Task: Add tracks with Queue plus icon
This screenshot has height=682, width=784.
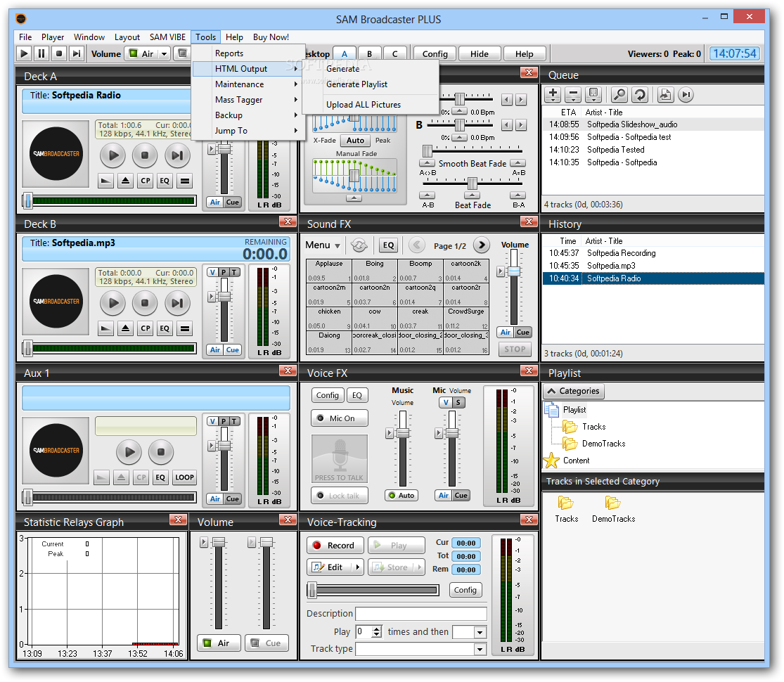Action: coord(553,94)
